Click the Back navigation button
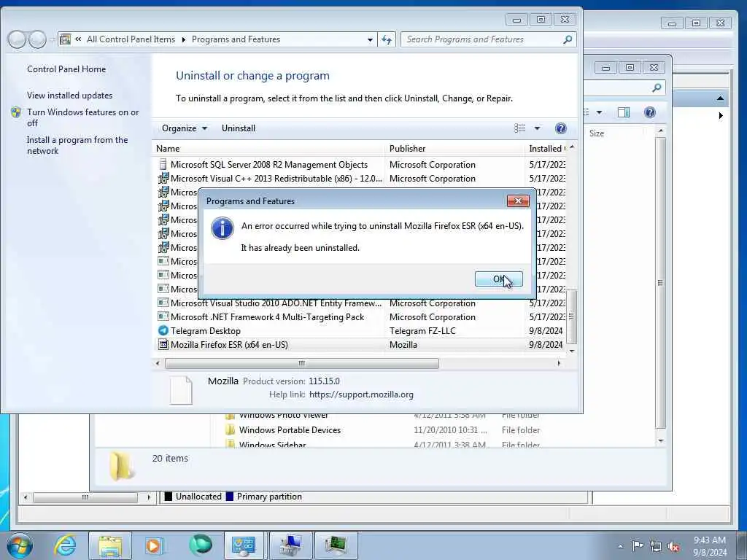Screen dimensions: 747x560 17,39
